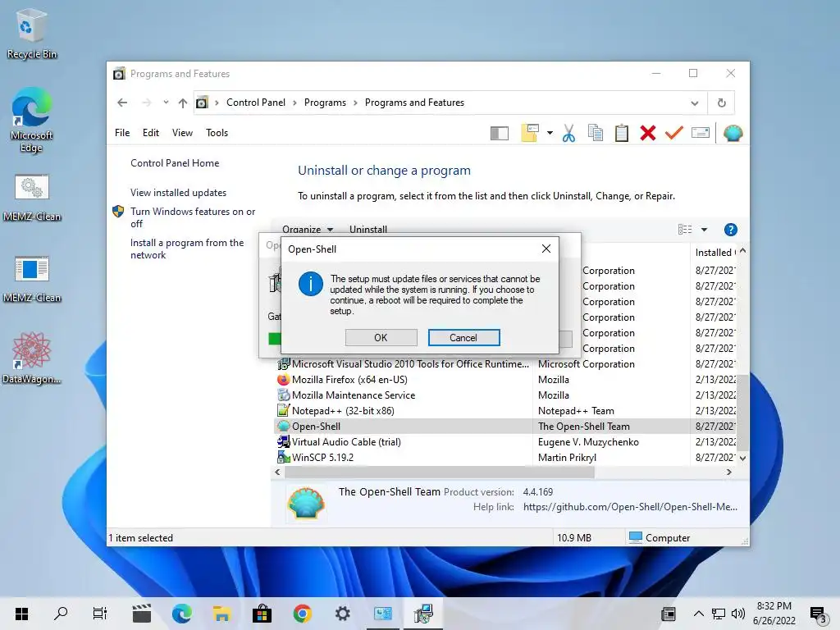Go back with the Back arrow
Image resolution: width=840 pixels, height=630 pixels.
tap(122, 103)
